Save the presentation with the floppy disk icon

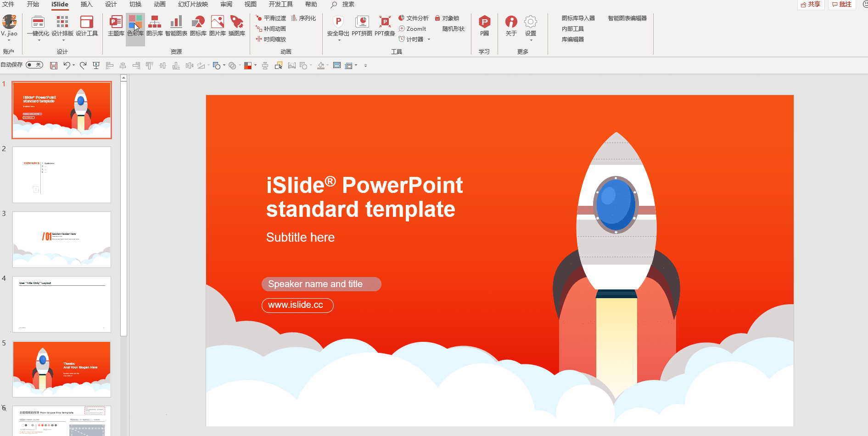(54, 66)
